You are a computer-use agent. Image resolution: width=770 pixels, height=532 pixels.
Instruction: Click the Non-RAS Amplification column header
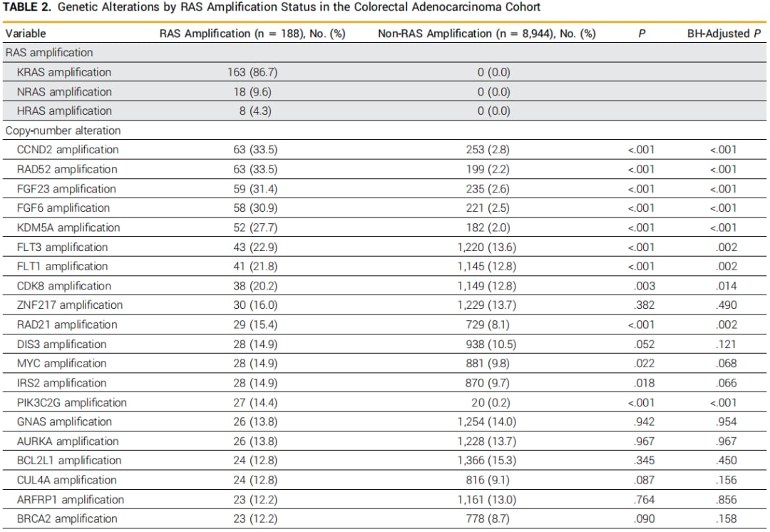(x=487, y=34)
